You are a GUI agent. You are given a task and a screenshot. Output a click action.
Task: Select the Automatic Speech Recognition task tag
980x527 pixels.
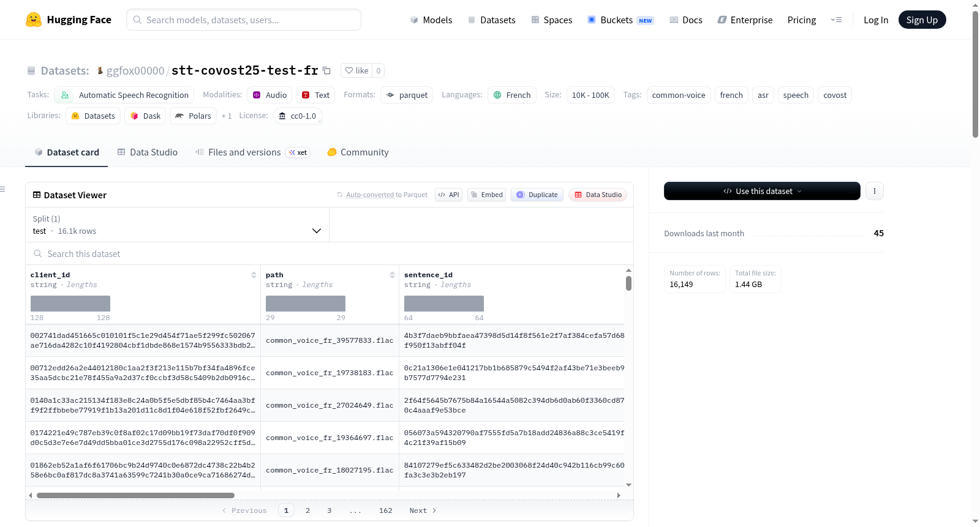[124, 95]
